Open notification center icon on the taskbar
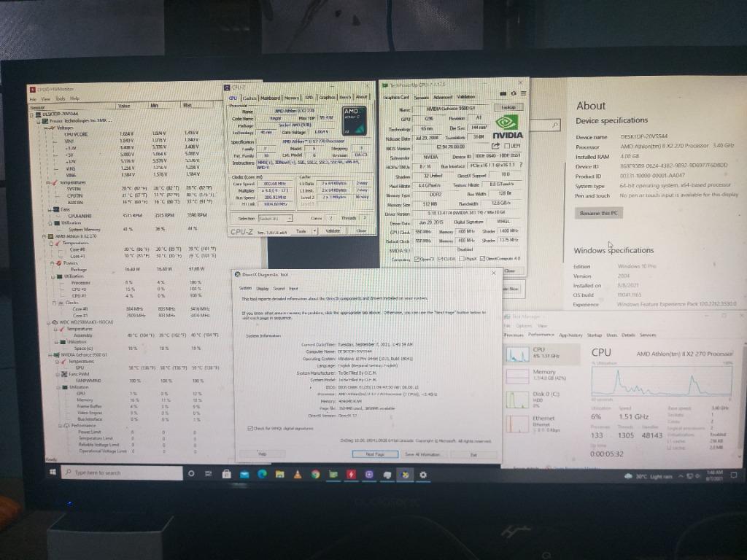747x560 pixels. 734,475
